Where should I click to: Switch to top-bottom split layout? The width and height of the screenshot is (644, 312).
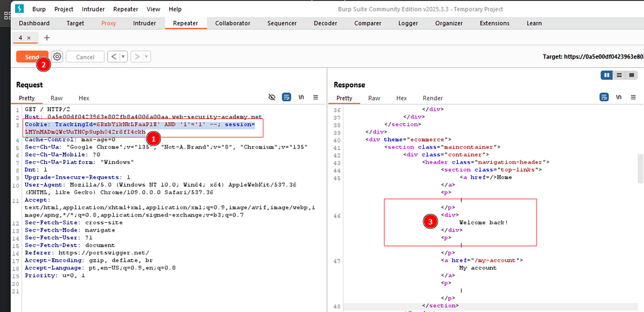click(619, 75)
